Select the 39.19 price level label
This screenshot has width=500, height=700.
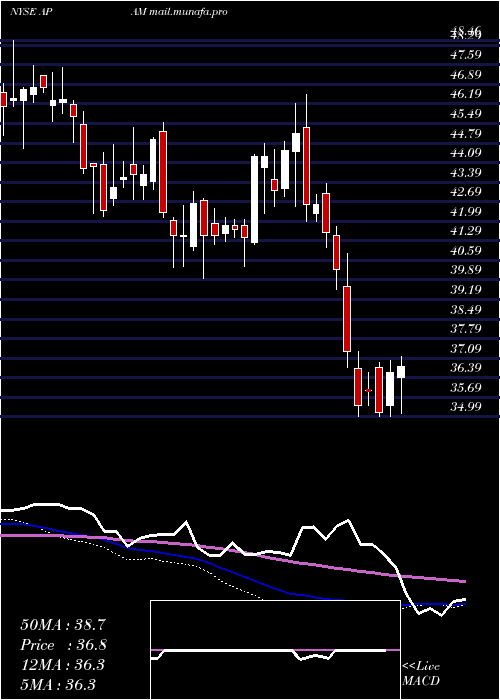pos(466,289)
